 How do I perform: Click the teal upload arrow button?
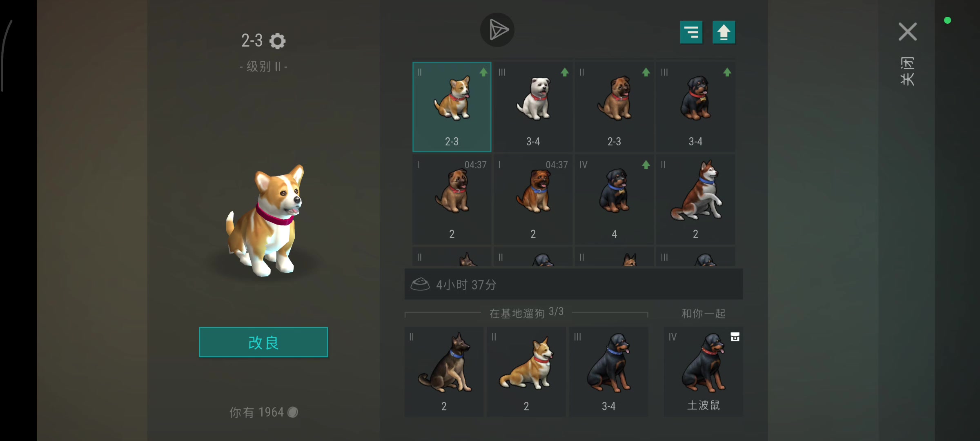point(724,32)
